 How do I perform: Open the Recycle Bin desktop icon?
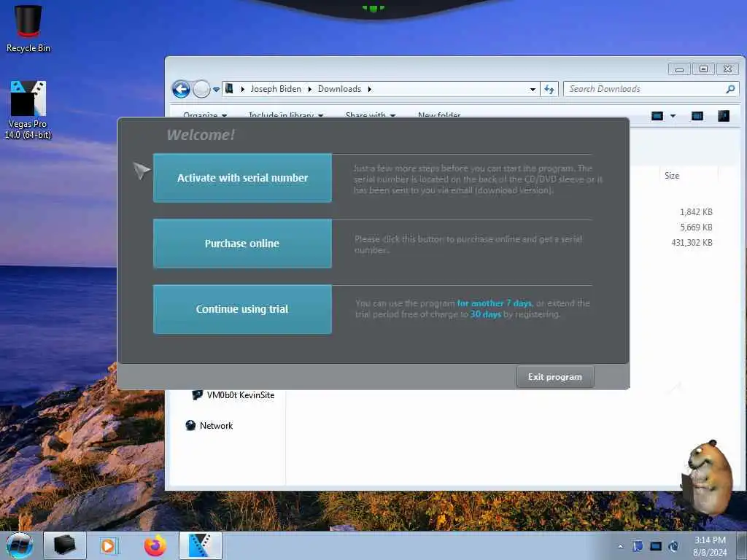pyautogui.click(x=28, y=28)
